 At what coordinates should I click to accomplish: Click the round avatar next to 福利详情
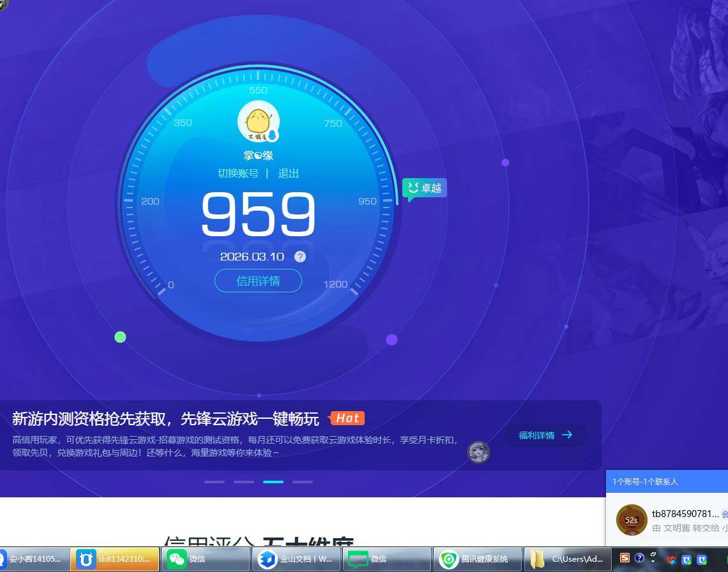pos(480,452)
